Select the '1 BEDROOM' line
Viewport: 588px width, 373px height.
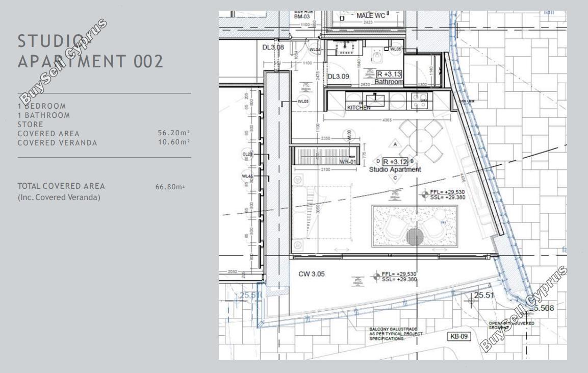tap(42, 106)
